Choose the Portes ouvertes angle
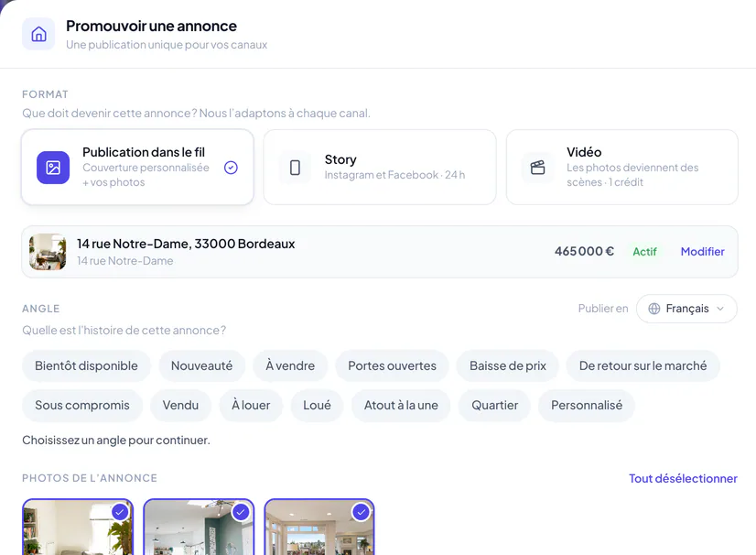 392,365
